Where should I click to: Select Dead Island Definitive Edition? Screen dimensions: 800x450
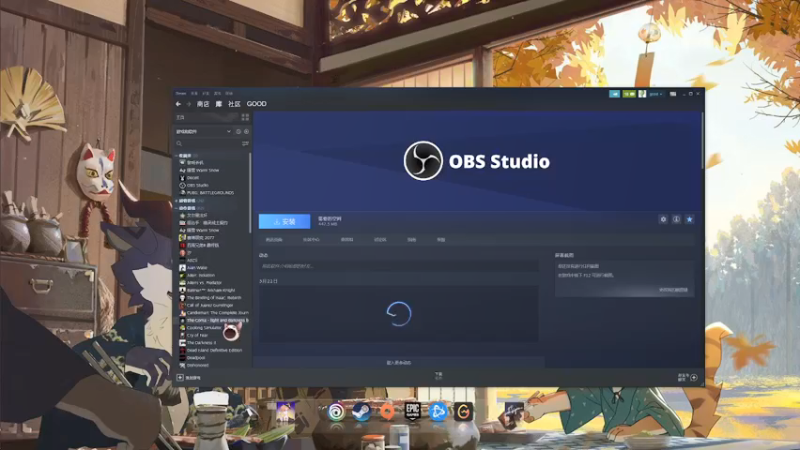(214, 351)
